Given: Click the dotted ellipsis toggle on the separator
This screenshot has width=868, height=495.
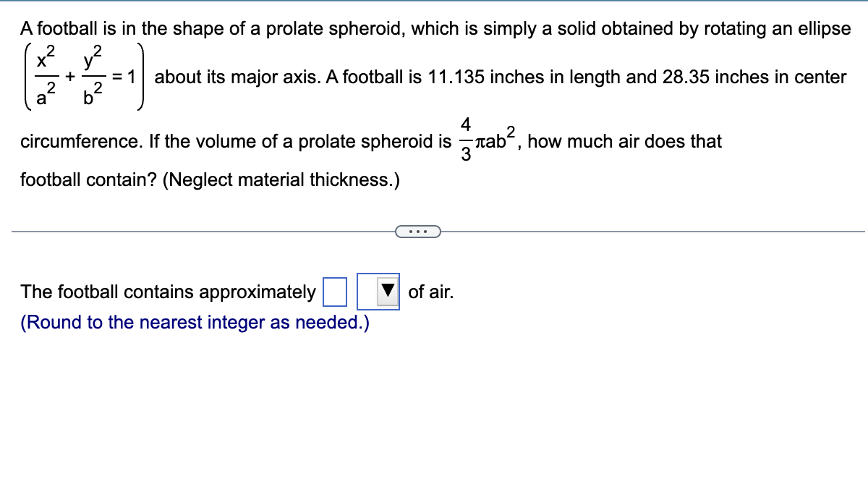Looking at the screenshot, I should click(418, 231).
